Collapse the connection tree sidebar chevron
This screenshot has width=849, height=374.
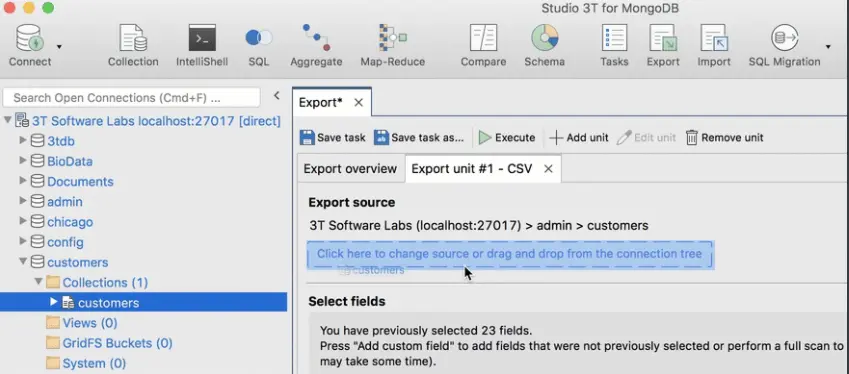[277, 95]
